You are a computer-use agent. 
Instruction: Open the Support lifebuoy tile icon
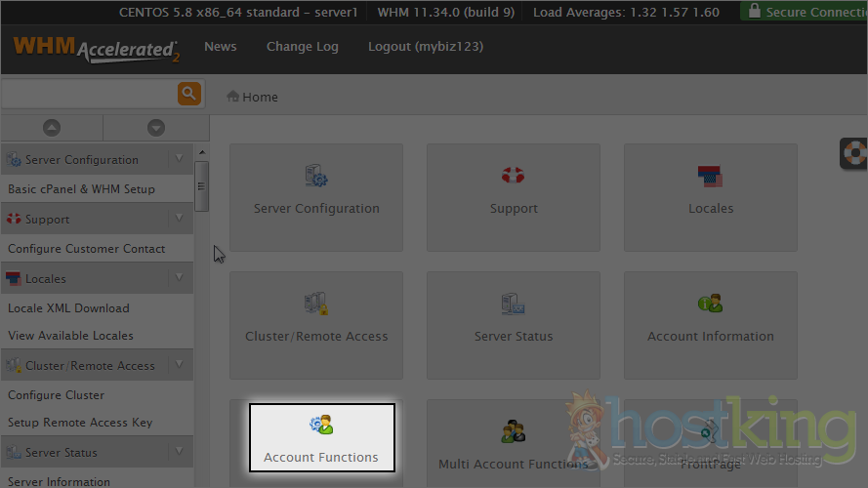click(514, 177)
